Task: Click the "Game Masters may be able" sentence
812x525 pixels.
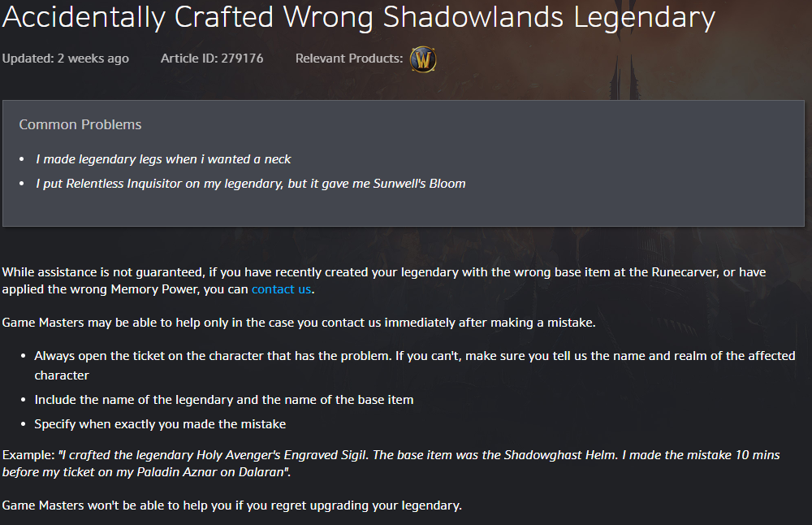Action: [x=299, y=323]
